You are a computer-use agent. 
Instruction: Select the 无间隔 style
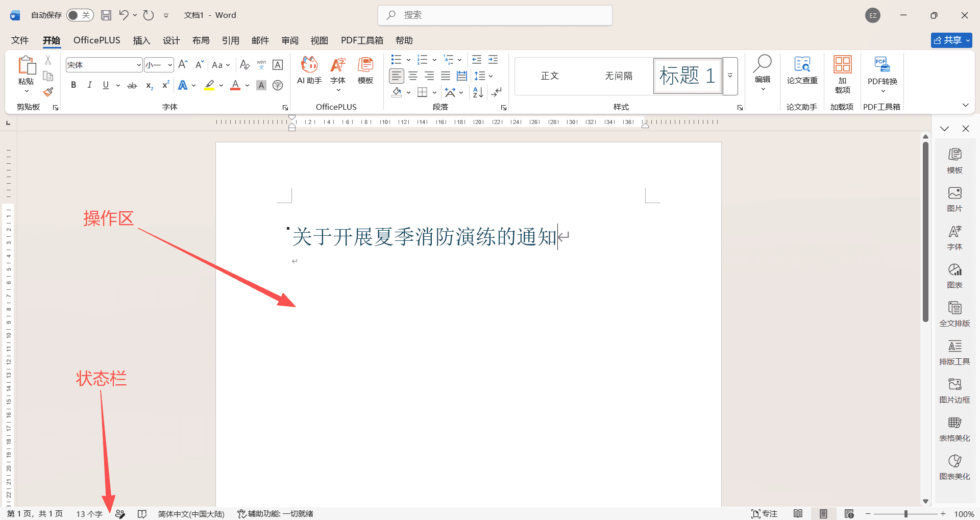point(619,76)
